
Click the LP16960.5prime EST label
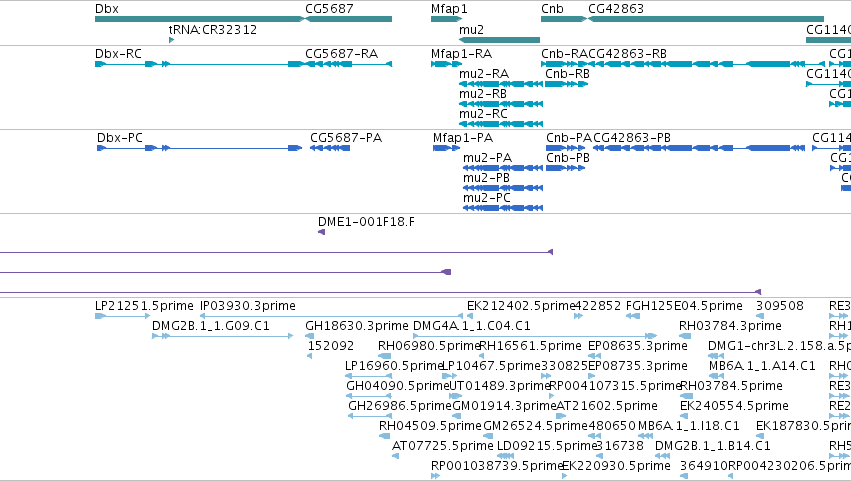395,366
